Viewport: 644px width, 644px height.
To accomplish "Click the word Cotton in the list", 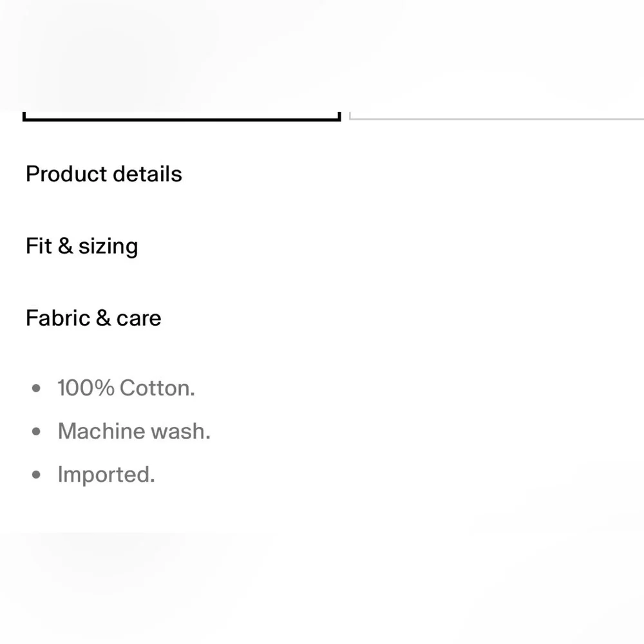I will [x=157, y=388].
